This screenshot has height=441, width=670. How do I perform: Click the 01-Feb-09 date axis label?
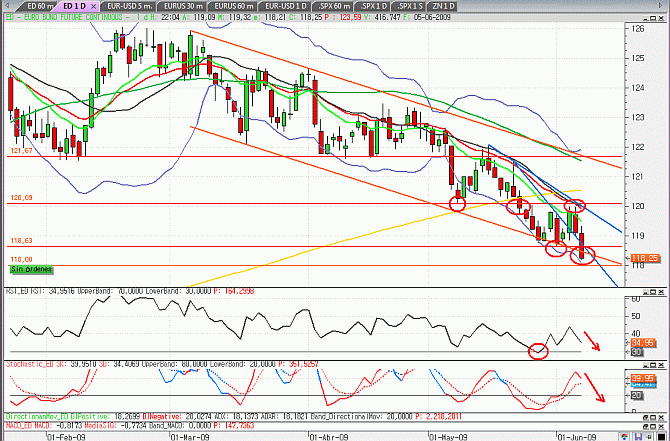pos(66,437)
